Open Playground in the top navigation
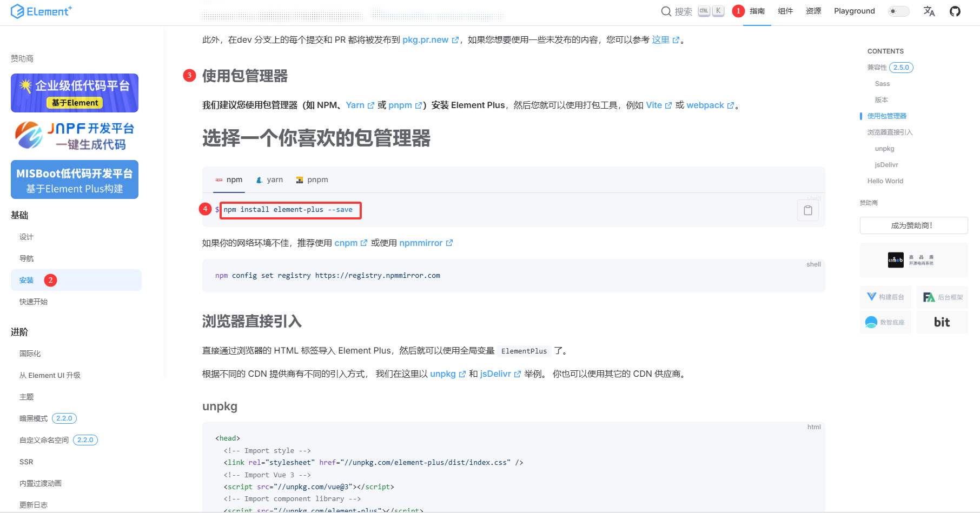Screen dimensions: 980x513 tap(855, 11)
